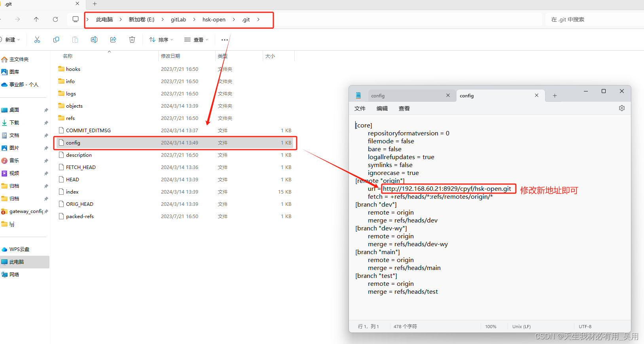644x344 pixels.
Task: Open Notepad View menu
Action: (404, 108)
